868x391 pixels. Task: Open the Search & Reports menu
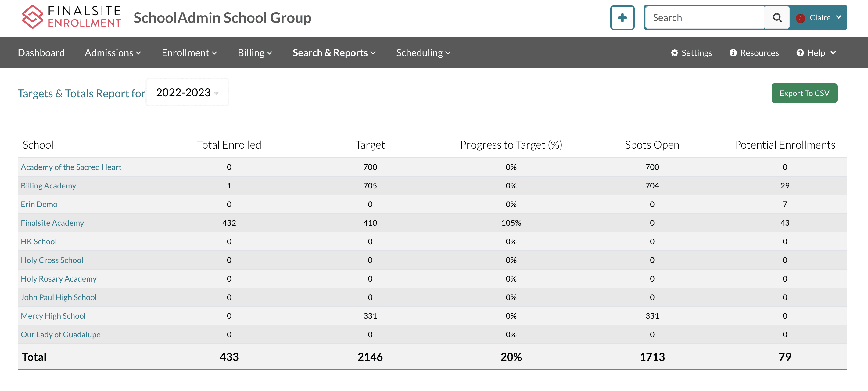(334, 53)
